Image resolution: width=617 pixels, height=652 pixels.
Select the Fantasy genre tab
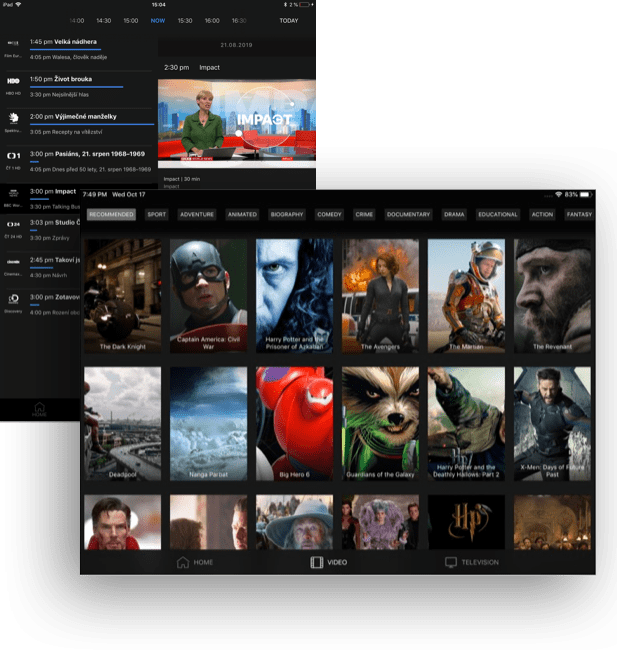click(579, 215)
